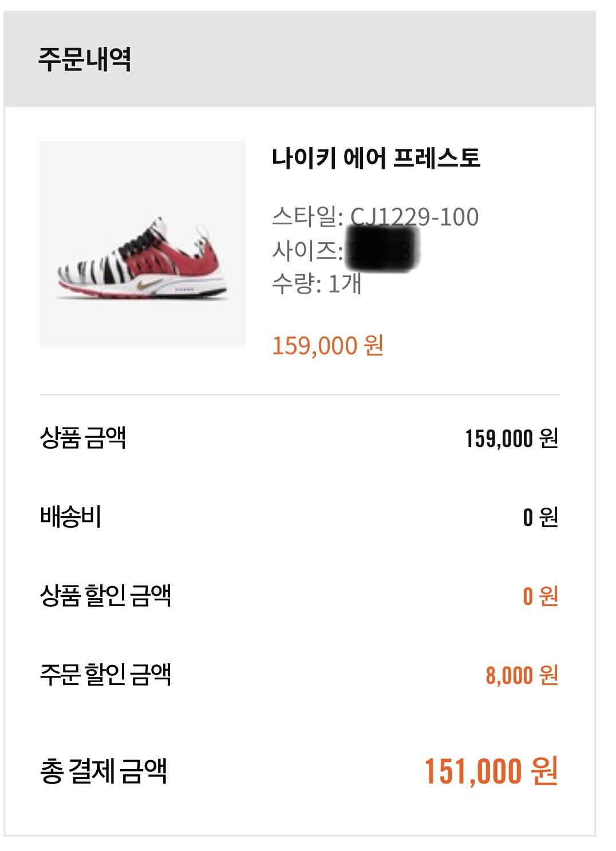
Task: Click the 주문내역 header
Action: coord(85,59)
